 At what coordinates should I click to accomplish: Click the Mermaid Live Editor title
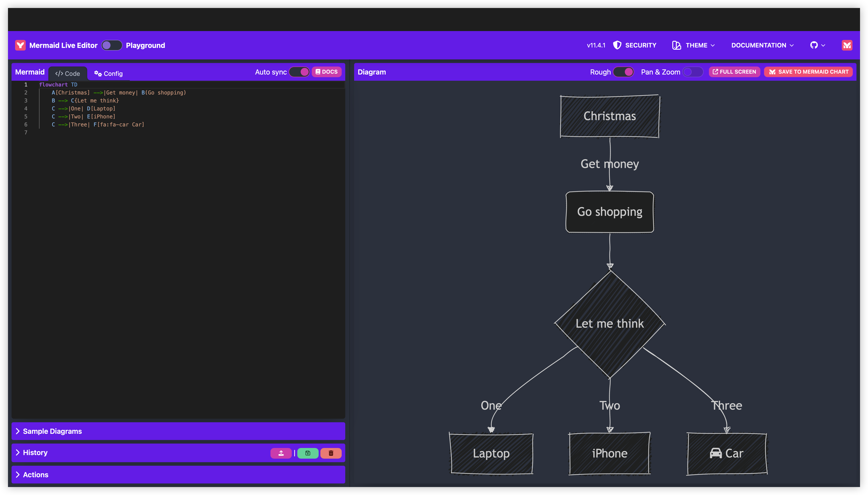63,45
